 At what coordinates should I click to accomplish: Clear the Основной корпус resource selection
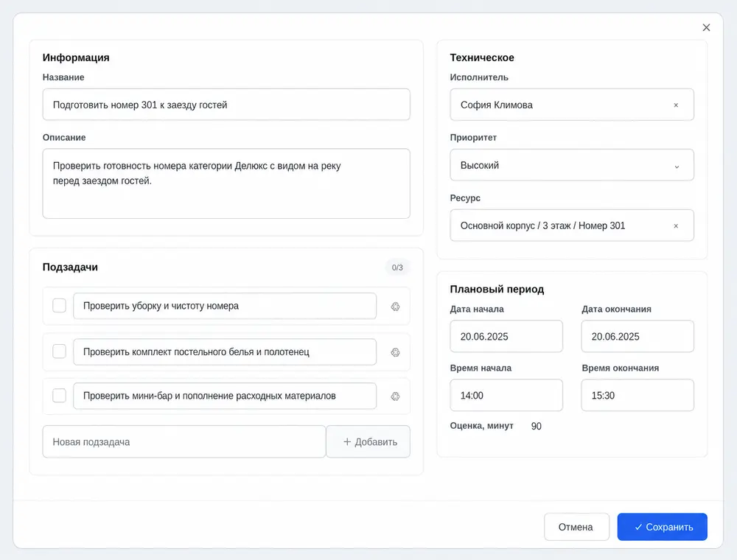(675, 226)
